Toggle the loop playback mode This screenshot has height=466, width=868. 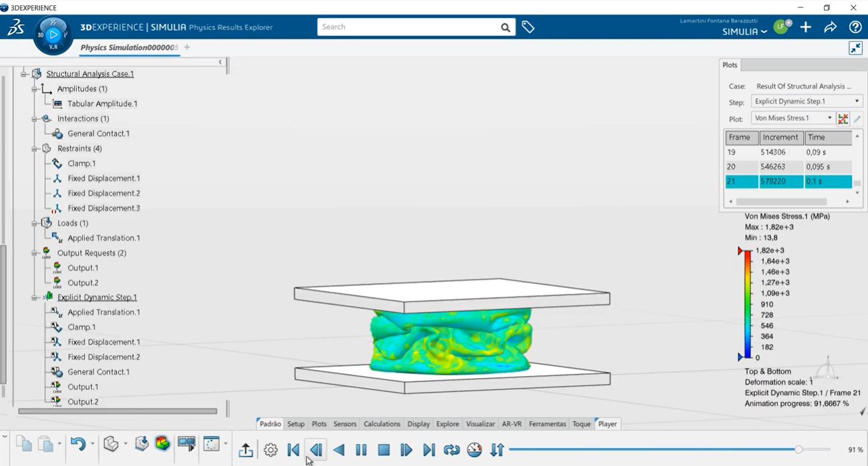452,450
